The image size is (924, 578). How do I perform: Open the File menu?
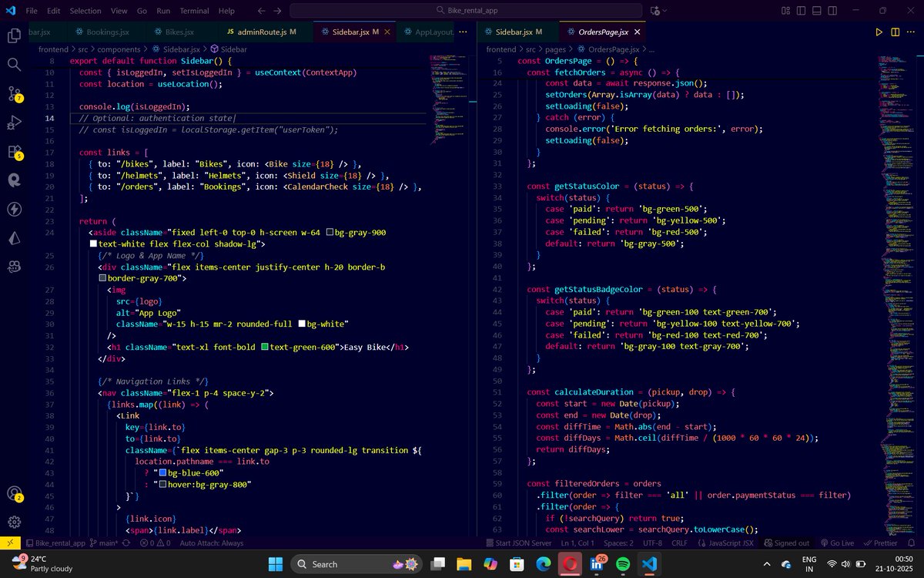[x=31, y=11]
